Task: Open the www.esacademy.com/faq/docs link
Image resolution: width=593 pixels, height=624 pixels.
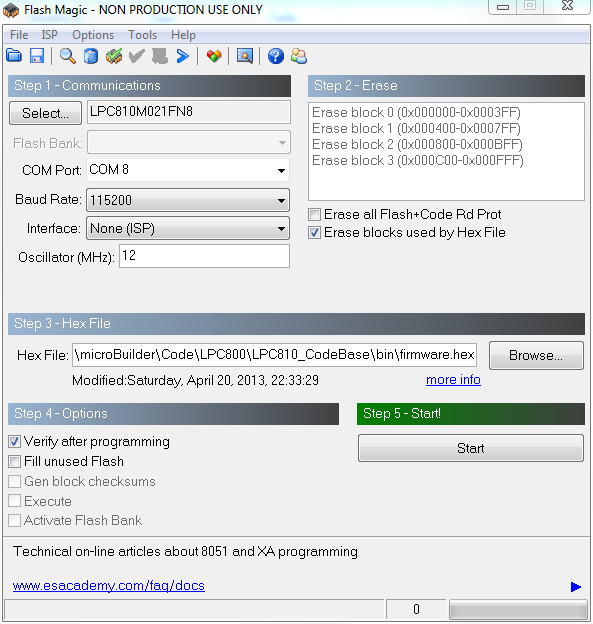Action: 109,586
